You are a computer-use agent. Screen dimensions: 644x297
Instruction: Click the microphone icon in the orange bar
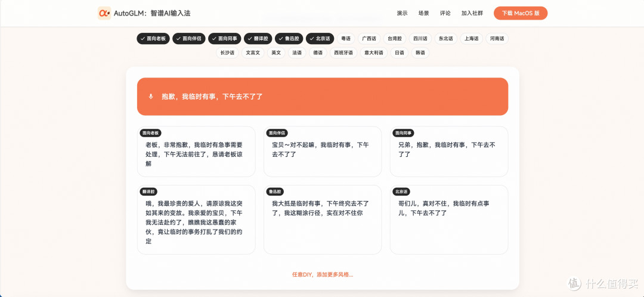click(x=151, y=97)
